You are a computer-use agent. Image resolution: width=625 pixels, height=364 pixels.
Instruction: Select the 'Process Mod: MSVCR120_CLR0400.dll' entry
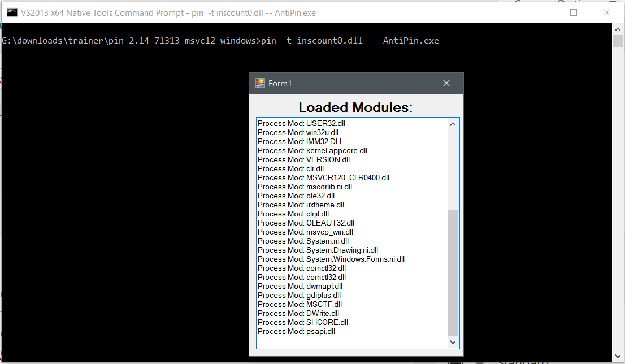coord(323,178)
